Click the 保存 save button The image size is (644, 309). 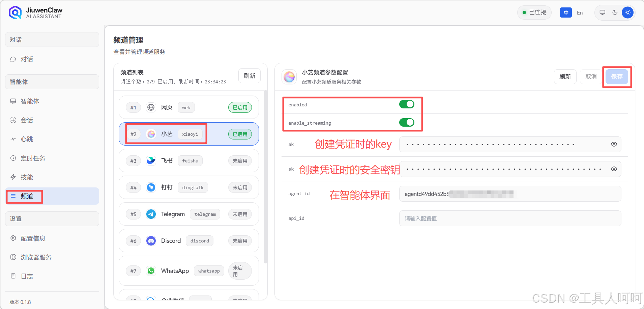pyautogui.click(x=616, y=77)
